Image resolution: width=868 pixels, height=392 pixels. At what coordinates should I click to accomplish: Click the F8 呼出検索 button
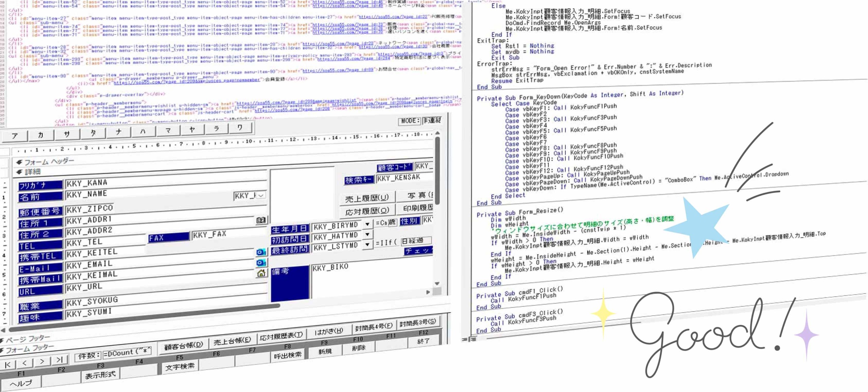288,355
